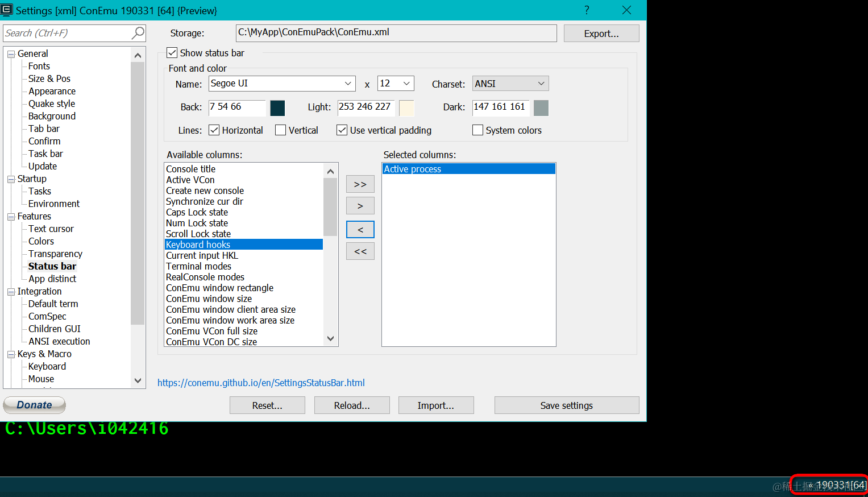This screenshot has height=497, width=868.
Task: Click Light color swatch
Action: (x=406, y=107)
